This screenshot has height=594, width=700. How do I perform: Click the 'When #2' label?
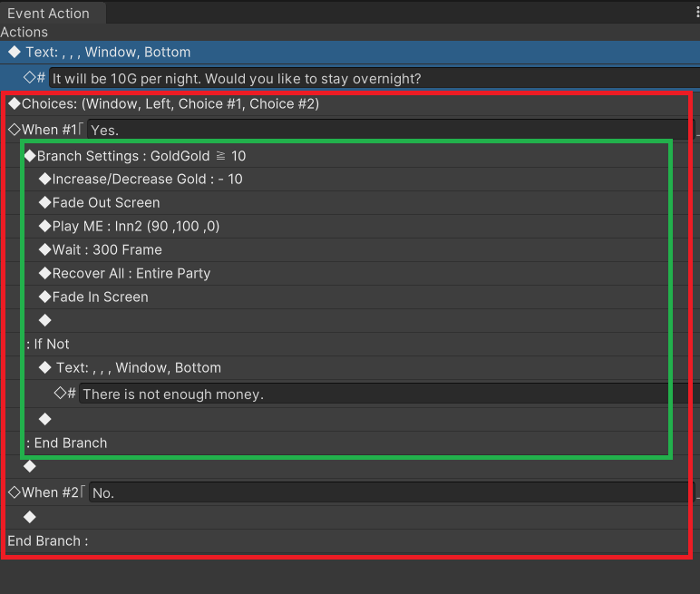(50, 492)
